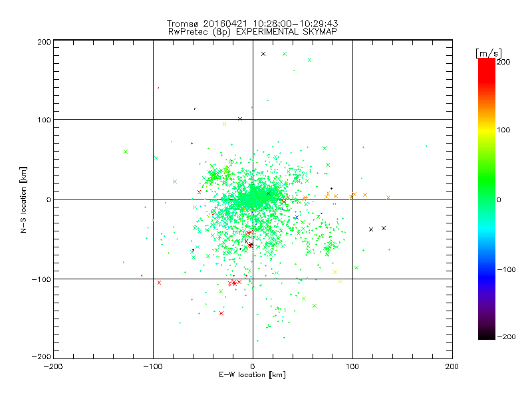This screenshot has width=532, height=399.
Task: Click the -100 label beside the color bar
Action: pos(506,270)
